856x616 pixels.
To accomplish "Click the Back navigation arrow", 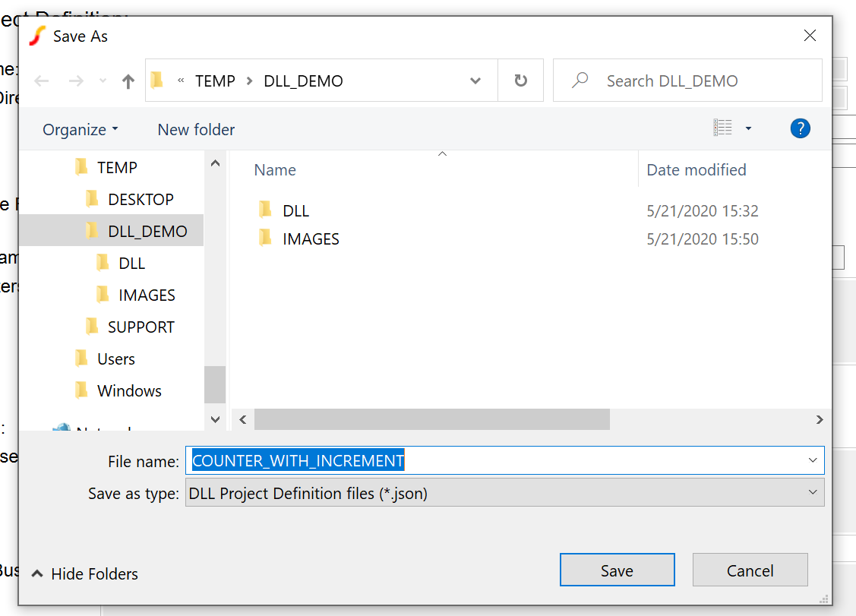I will (42, 81).
